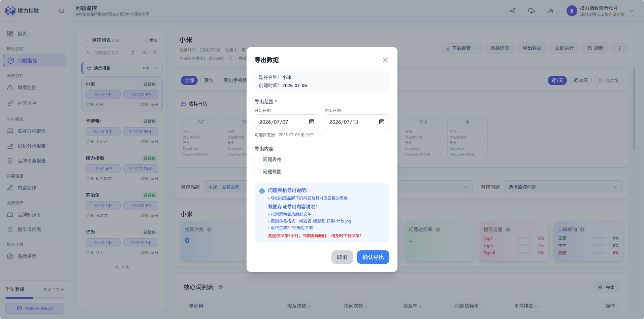Collapse the sidebar with the panel icon
Image resolution: width=644 pixels, height=319 pixels.
62,11
